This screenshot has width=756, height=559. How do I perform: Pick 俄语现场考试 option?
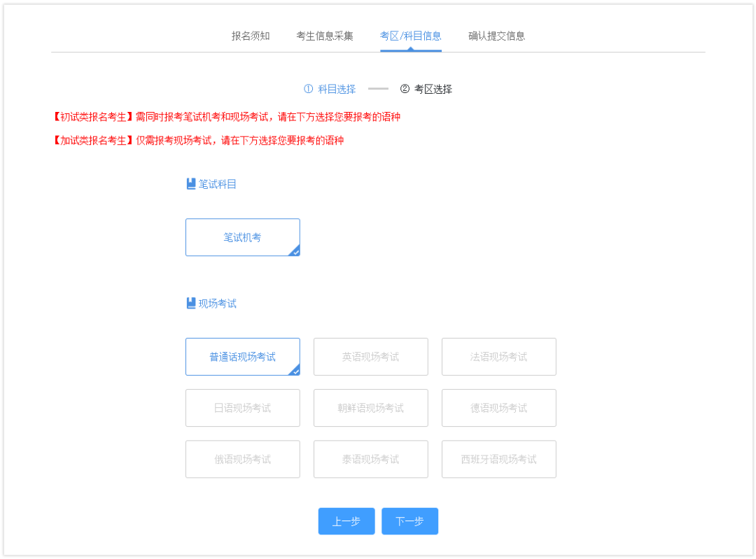242,459
